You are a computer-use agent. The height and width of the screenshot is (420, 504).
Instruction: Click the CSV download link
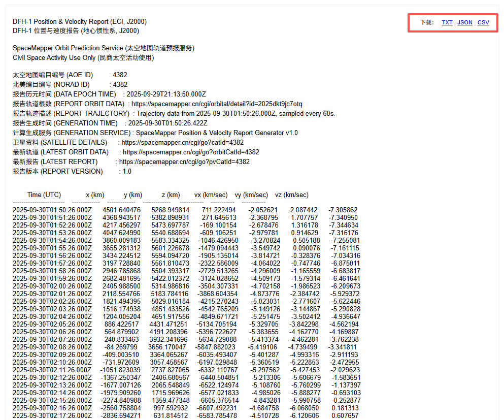pos(483,22)
